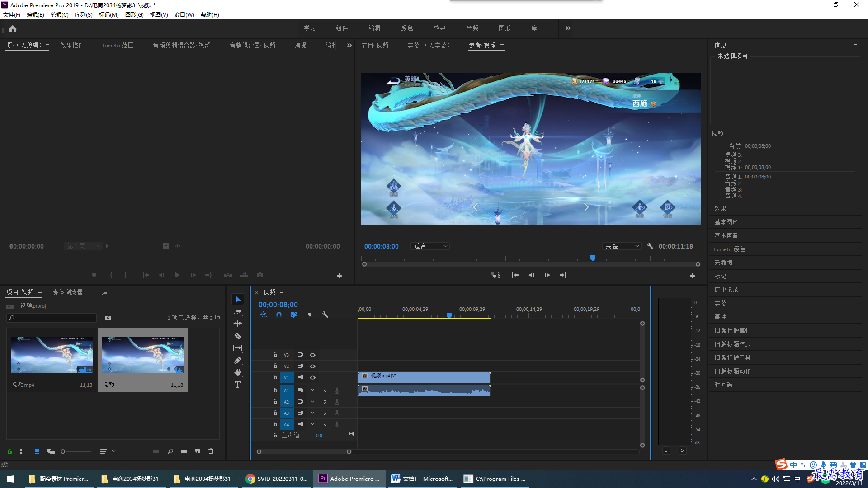The image size is (868, 488).
Task: Switch to 效果控件 tab
Action: tap(72, 45)
